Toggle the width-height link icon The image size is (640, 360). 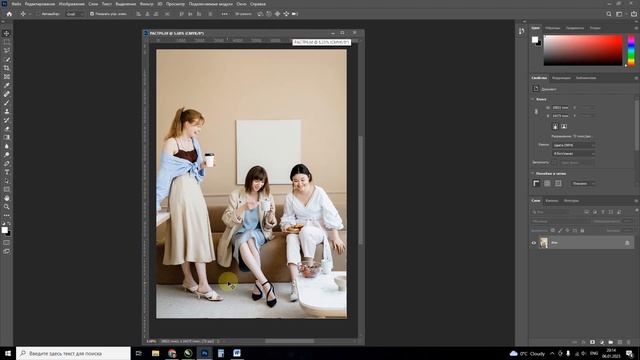tap(536, 112)
